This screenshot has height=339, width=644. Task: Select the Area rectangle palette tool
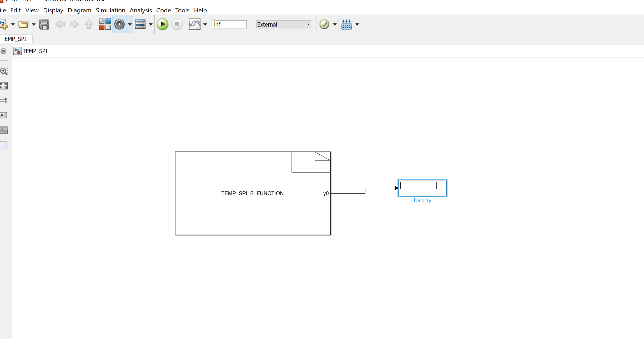4,145
